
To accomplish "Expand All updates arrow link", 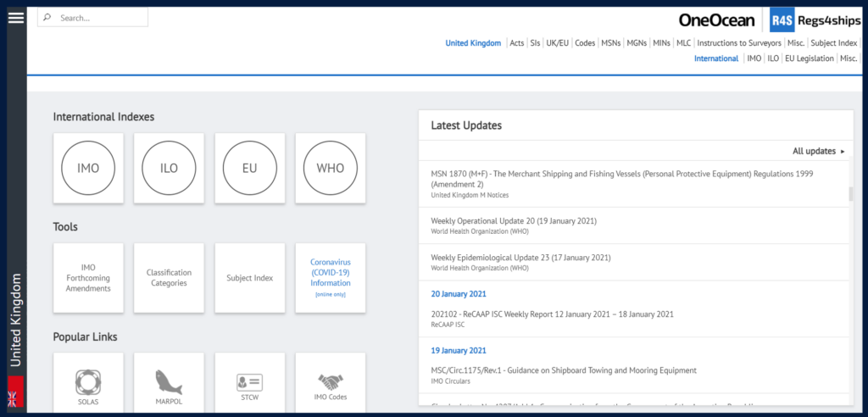I will point(819,151).
